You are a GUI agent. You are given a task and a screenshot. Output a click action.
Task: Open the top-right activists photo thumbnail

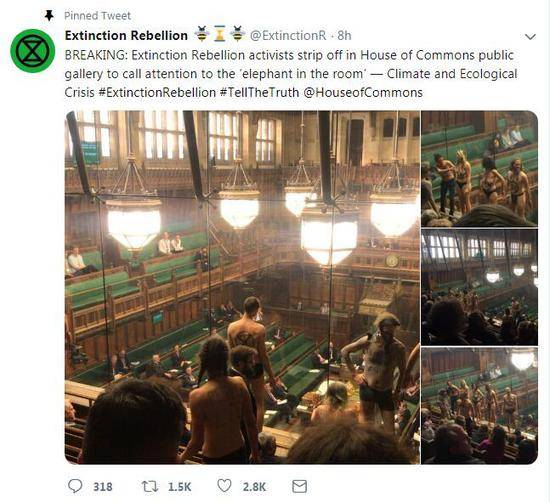click(x=479, y=169)
